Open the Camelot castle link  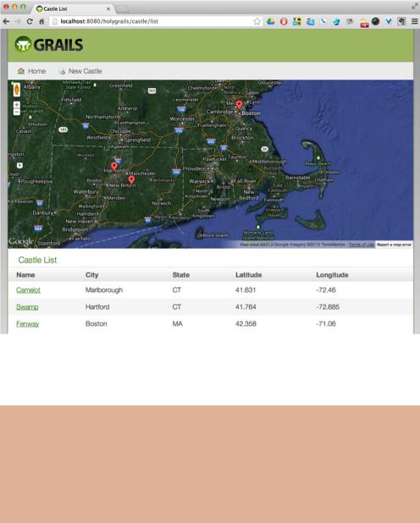click(29, 290)
